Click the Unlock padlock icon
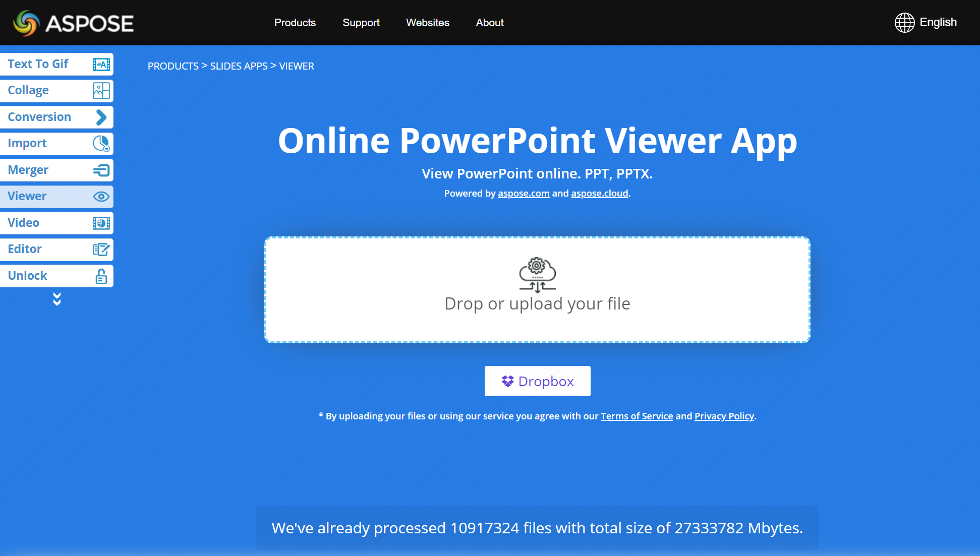 tap(101, 276)
